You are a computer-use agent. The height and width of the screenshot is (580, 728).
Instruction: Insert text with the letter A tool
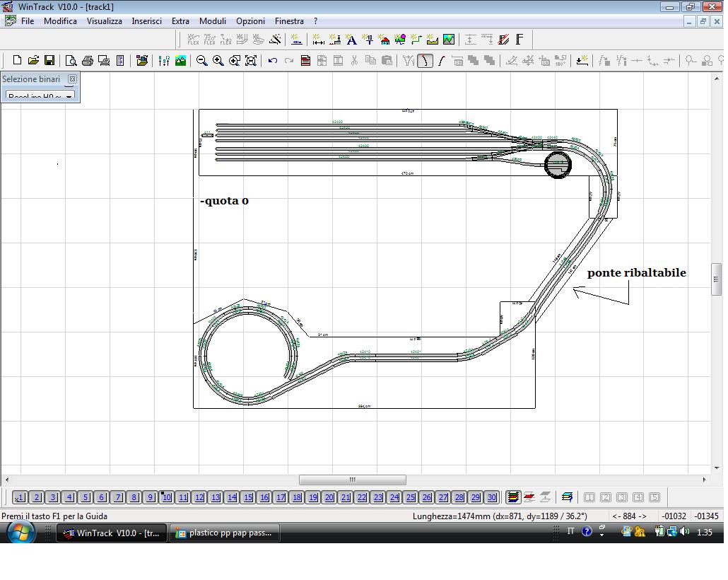point(351,40)
